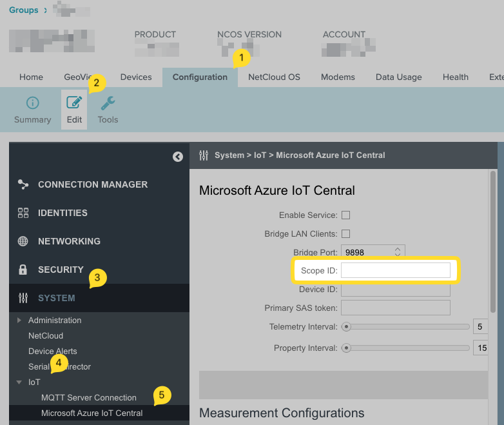Viewport: 504px width, 425px height.
Task: Click the Connection Manager icon
Action: (x=23, y=184)
